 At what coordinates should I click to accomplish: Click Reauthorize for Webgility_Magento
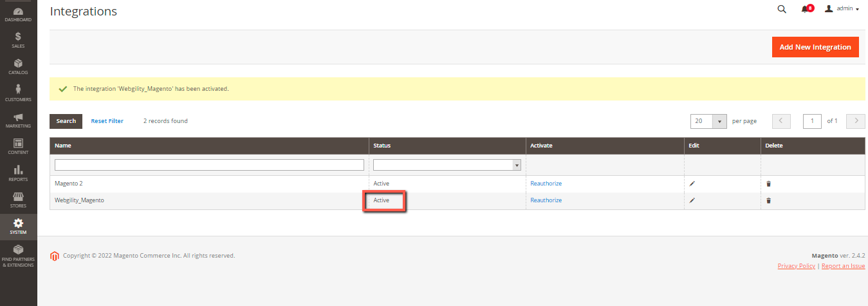point(546,200)
